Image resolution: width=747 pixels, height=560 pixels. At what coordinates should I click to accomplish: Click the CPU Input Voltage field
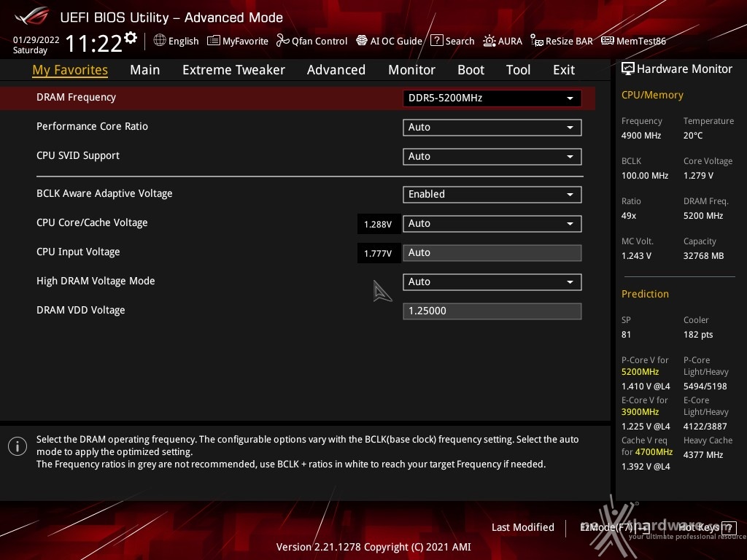(x=492, y=253)
